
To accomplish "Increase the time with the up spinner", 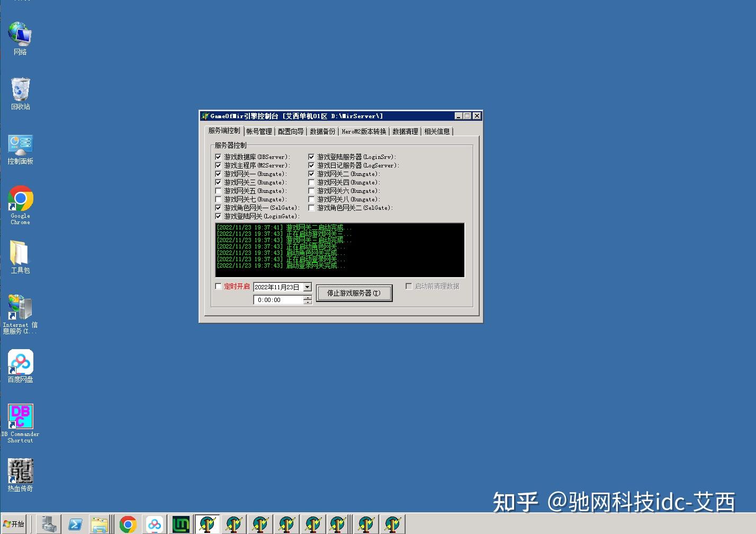I will 307,298.
